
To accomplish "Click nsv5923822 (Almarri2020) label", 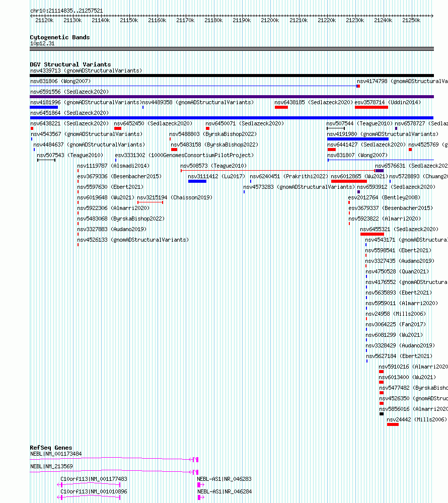I will [x=385, y=219].
